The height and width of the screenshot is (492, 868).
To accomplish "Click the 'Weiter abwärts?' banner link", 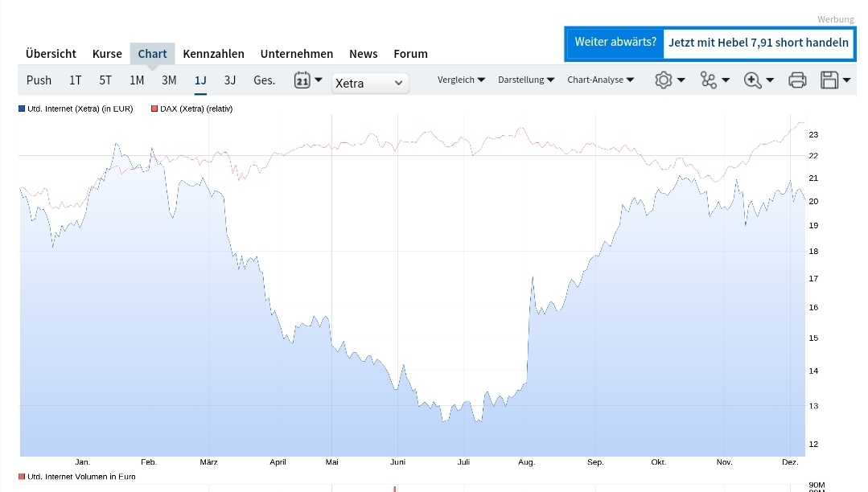I will [615, 43].
